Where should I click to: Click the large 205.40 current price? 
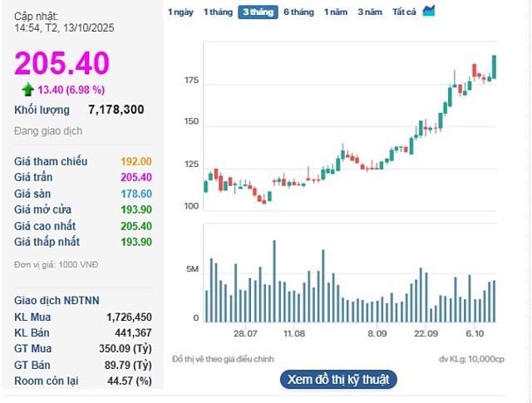[62, 63]
